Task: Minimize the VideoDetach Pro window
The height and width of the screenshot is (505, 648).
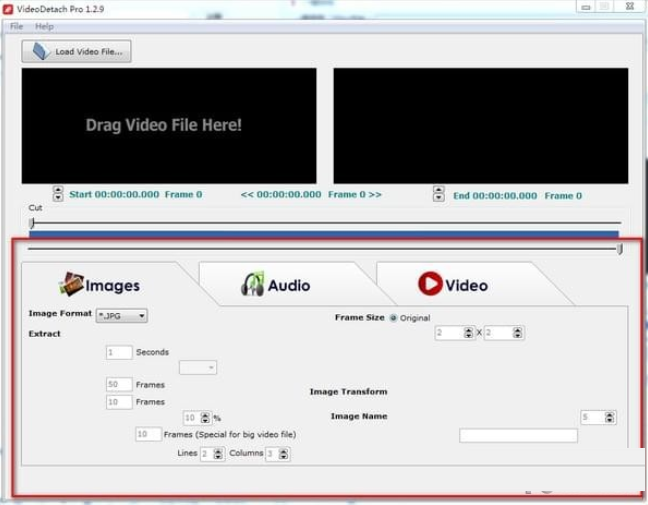Action: [586, 7]
